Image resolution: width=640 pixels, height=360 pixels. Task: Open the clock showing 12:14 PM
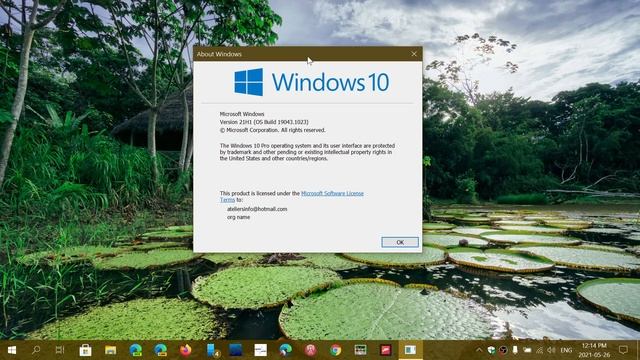coord(594,350)
